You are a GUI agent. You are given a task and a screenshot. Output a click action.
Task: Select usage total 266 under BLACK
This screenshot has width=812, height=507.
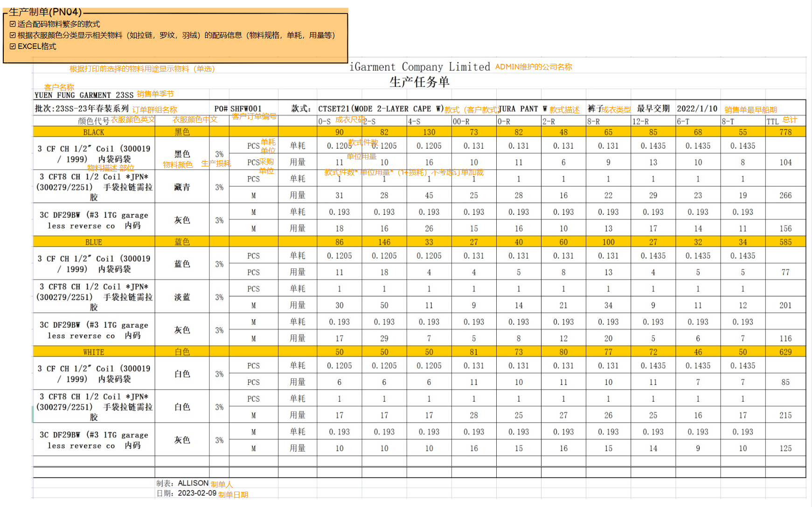tap(785, 196)
